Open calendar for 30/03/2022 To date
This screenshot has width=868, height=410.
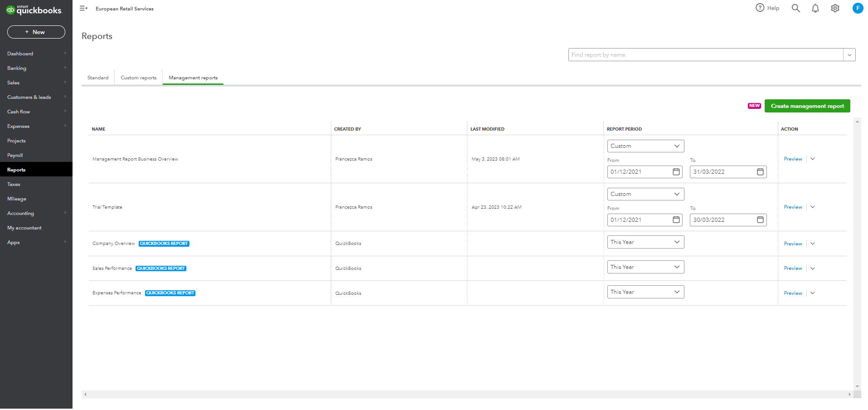click(x=760, y=220)
